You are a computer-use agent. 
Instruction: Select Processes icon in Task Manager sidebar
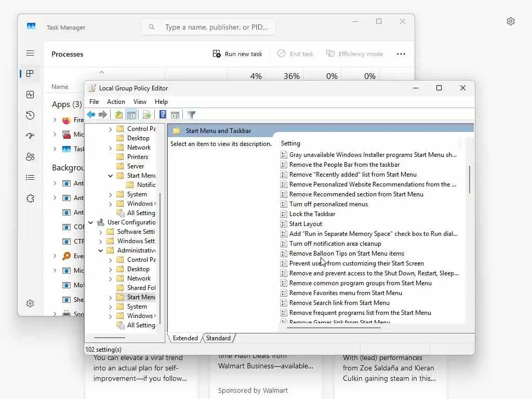click(30, 74)
